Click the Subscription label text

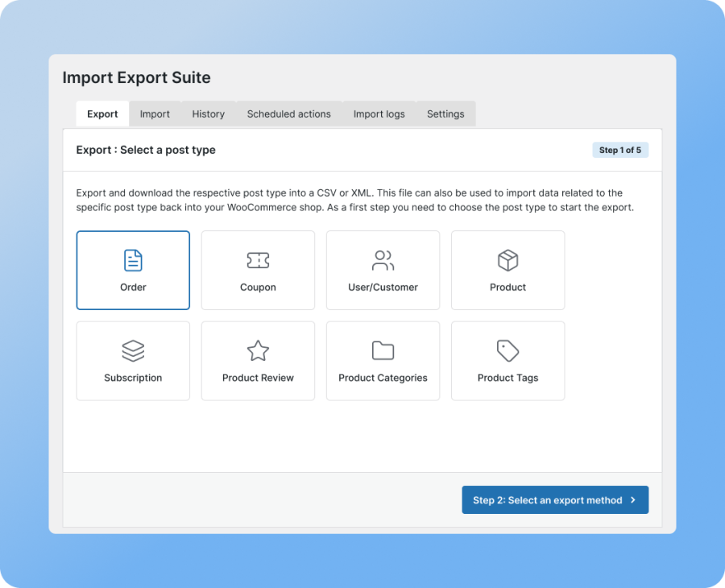coord(133,378)
